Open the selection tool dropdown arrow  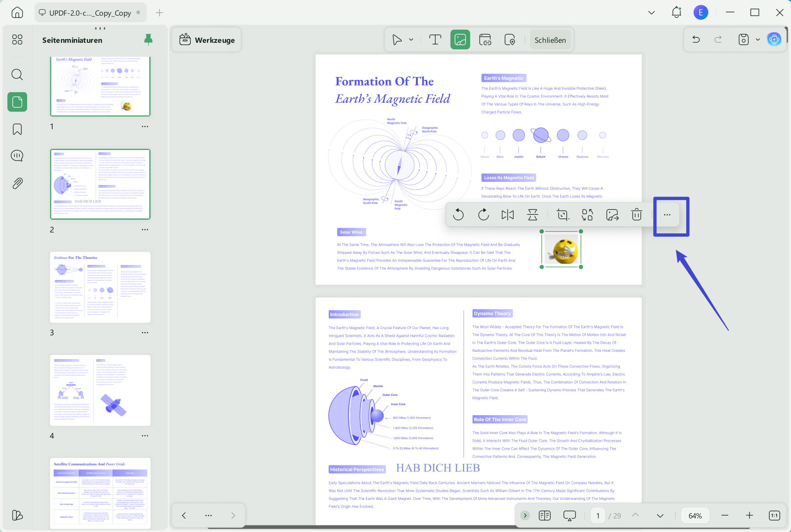coord(411,39)
